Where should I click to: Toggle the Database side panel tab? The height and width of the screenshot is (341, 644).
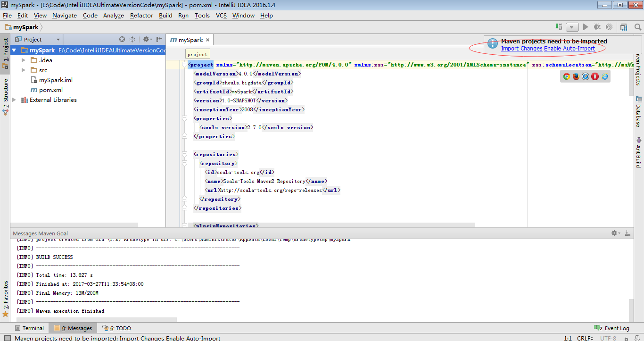[638, 112]
